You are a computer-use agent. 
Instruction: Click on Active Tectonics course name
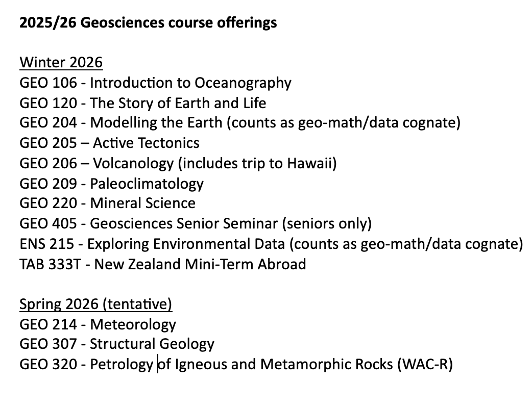pyautogui.click(x=144, y=143)
